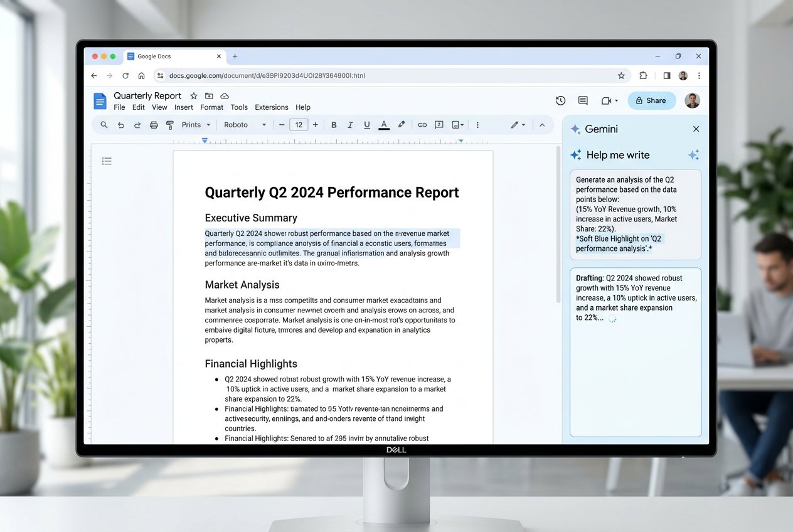The image size is (793, 532).
Task: Close the Google Docs tab
Action: (219, 56)
